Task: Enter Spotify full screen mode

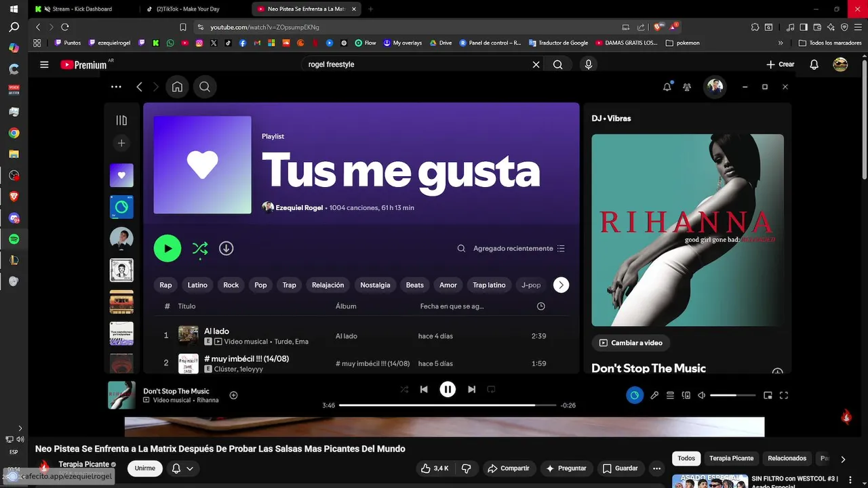Action: point(784,395)
